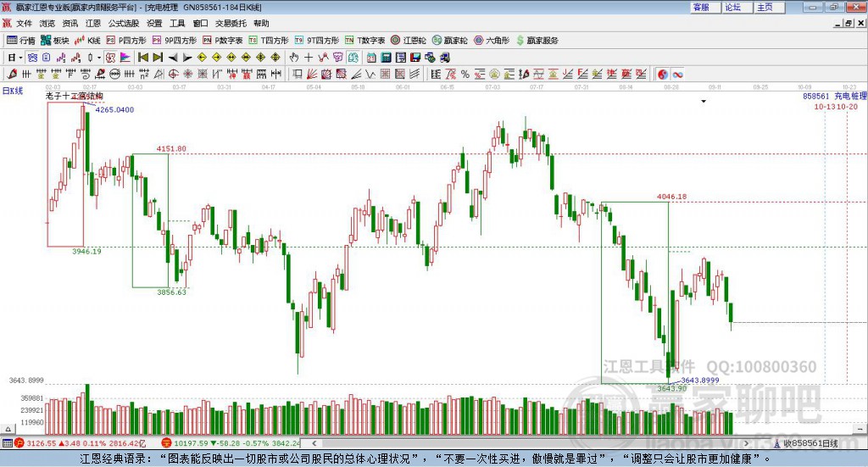Click the blue infinity loop icon
868x467 pixels.
[677, 74]
